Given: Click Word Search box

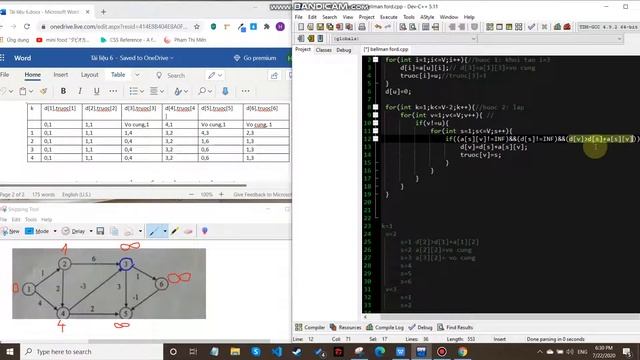Looking at the screenshot, I should tap(171, 76).
